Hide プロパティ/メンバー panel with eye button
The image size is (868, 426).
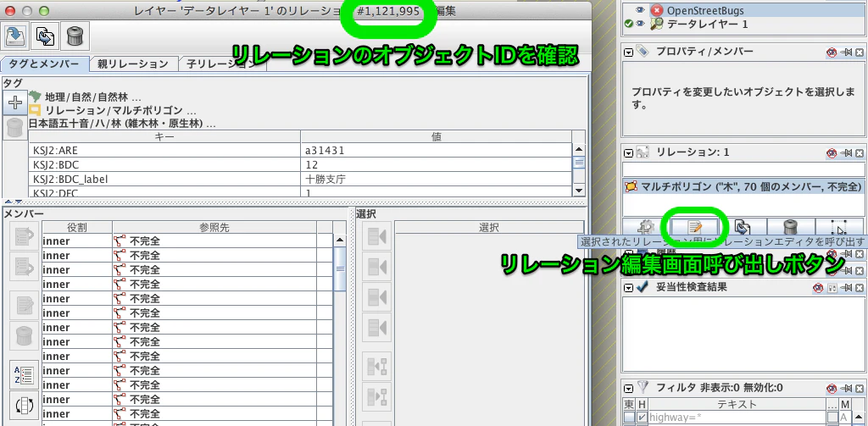coord(832,52)
